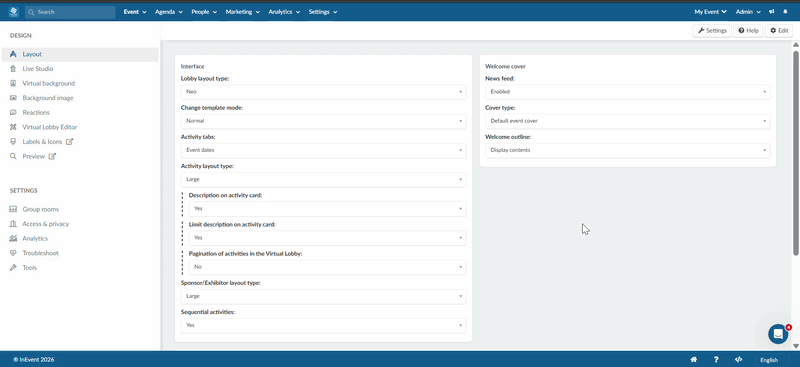
Task: Open the Admin account menu
Action: [748, 12]
